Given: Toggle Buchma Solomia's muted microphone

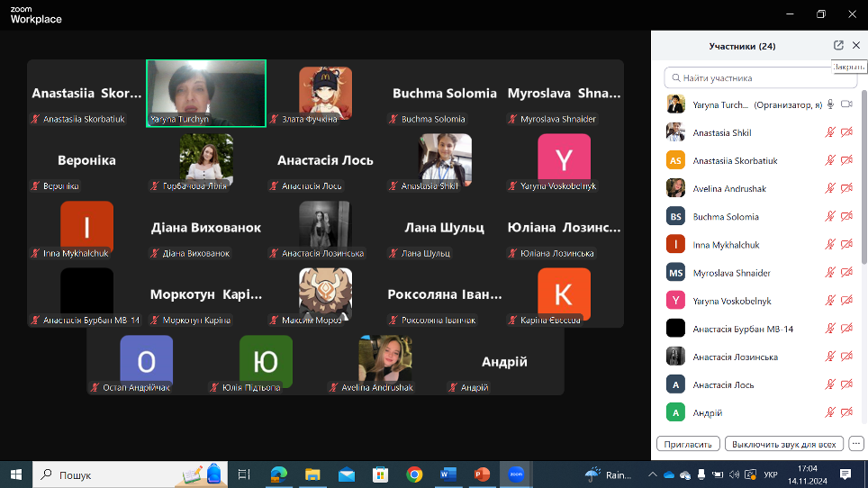Looking at the screenshot, I should tap(830, 216).
